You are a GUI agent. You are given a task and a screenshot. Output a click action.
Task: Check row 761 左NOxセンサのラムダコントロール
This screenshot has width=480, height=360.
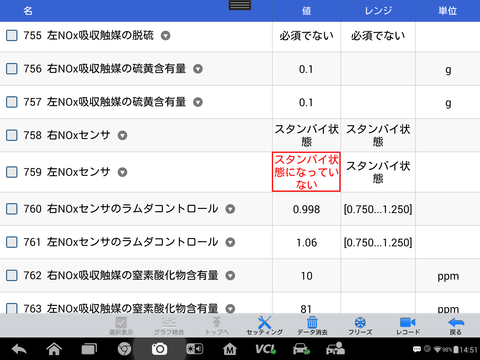point(12,242)
